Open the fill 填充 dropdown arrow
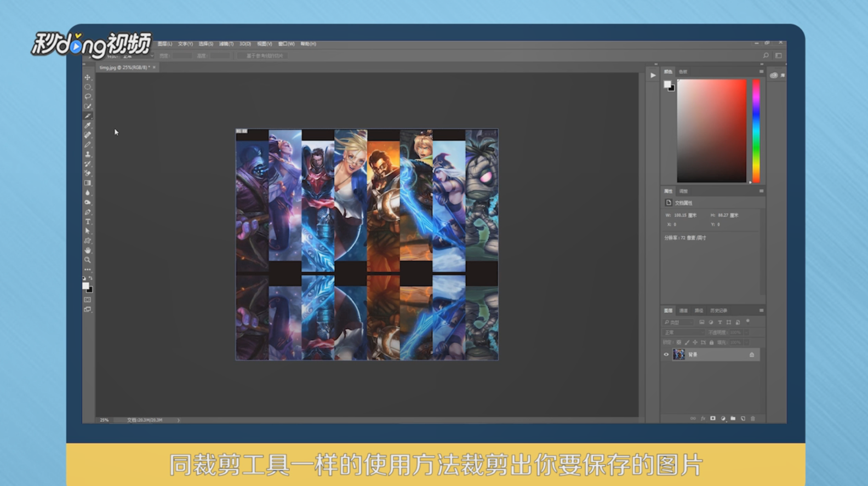868x486 pixels. [746, 342]
